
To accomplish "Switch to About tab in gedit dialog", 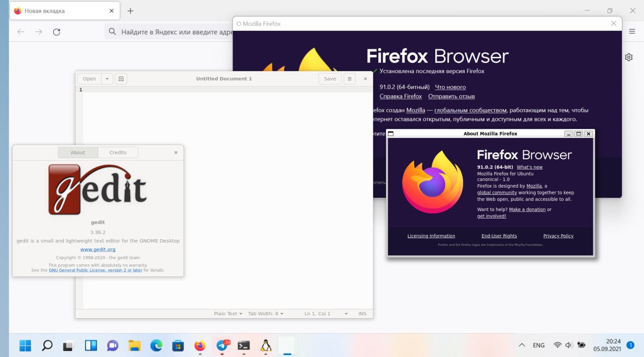I will pos(78,153).
